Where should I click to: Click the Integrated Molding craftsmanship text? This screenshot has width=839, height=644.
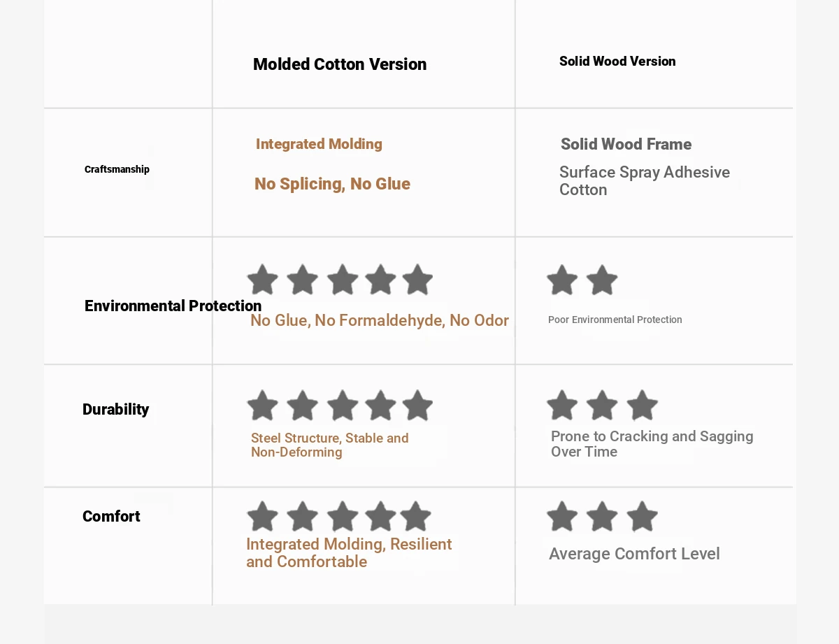point(319,144)
